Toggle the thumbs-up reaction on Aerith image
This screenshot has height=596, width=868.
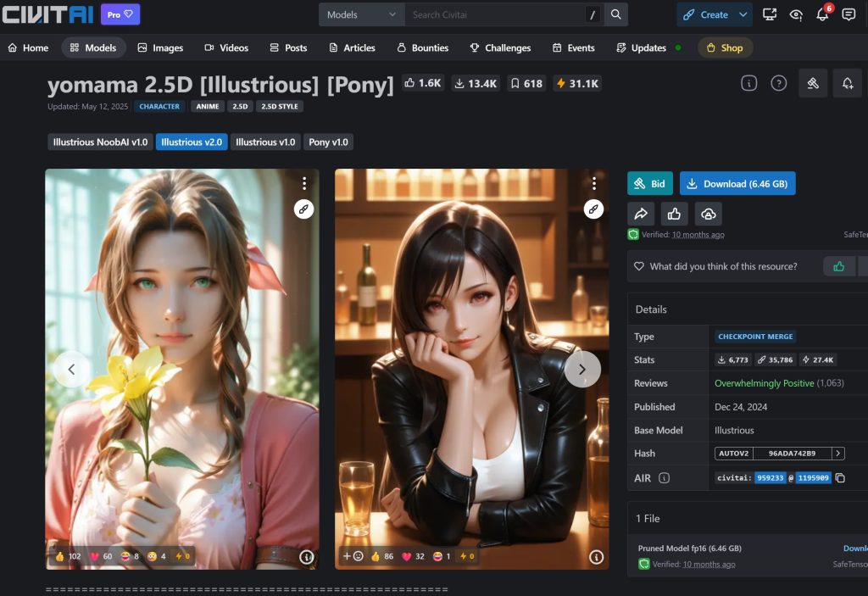[68, 557]
